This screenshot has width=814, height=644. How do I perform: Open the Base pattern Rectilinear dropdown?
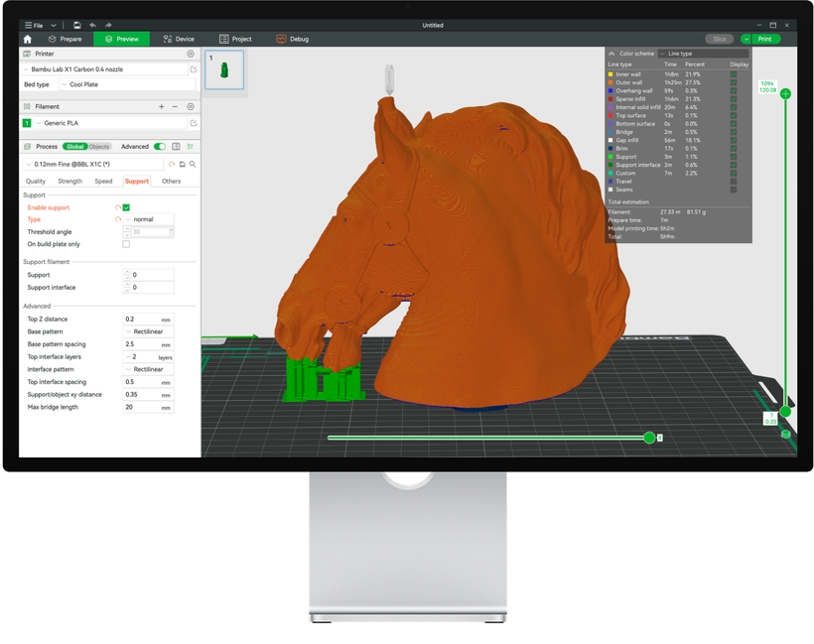[x=149, y=331]
